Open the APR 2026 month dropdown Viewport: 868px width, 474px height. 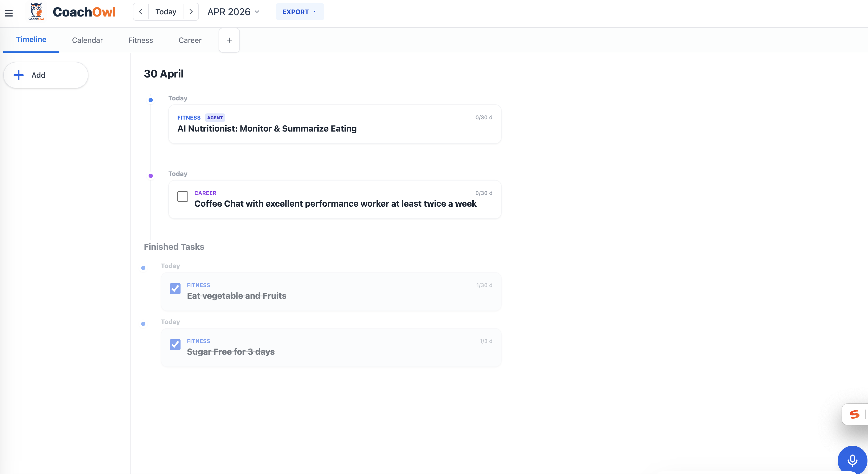pos(233,12)
